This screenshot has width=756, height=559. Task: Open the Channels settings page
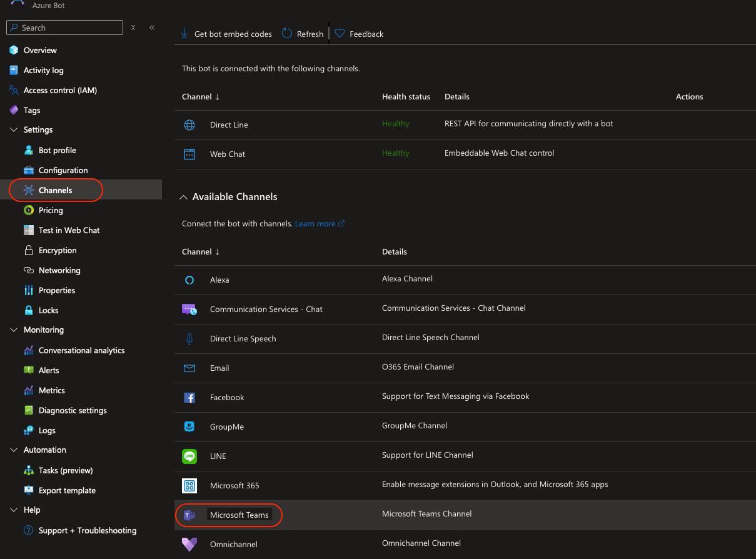55,190
